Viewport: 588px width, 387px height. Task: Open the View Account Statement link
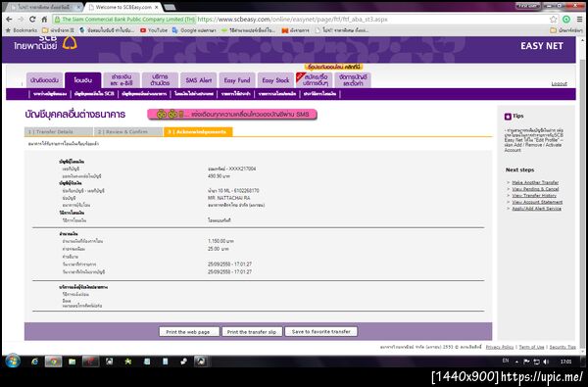pos(537,202)
